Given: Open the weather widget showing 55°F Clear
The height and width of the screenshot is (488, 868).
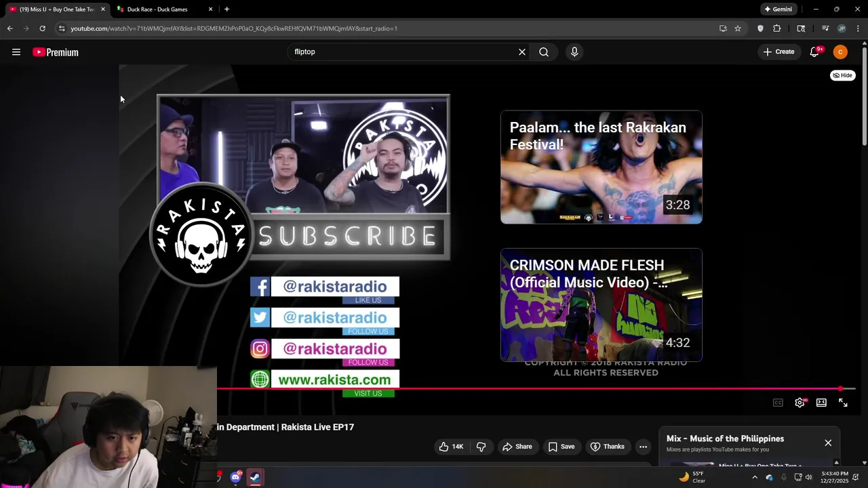Looking at the screenshot, I should tap(692, 477).
